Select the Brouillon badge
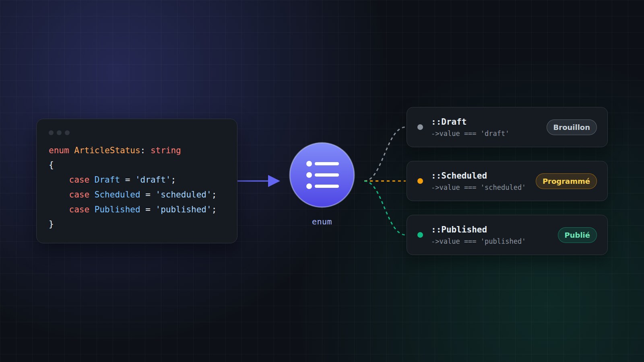This screenshot has width=644, height=362. click(x=572, y=127)
